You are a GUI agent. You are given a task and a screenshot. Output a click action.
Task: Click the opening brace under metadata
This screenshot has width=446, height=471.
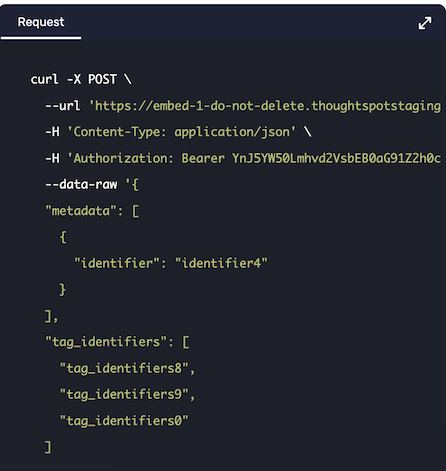click(x=63, y=237)
